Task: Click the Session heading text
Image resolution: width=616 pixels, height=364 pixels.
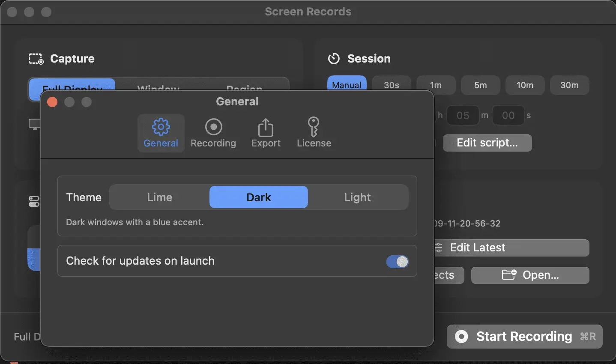Action: pos(369,59)
